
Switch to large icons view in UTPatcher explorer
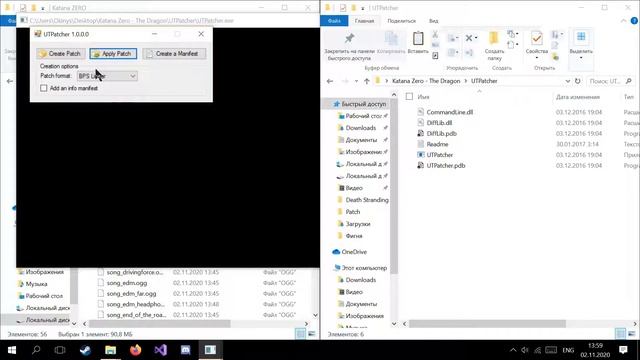pyautogui.click(x=632, y=334)
